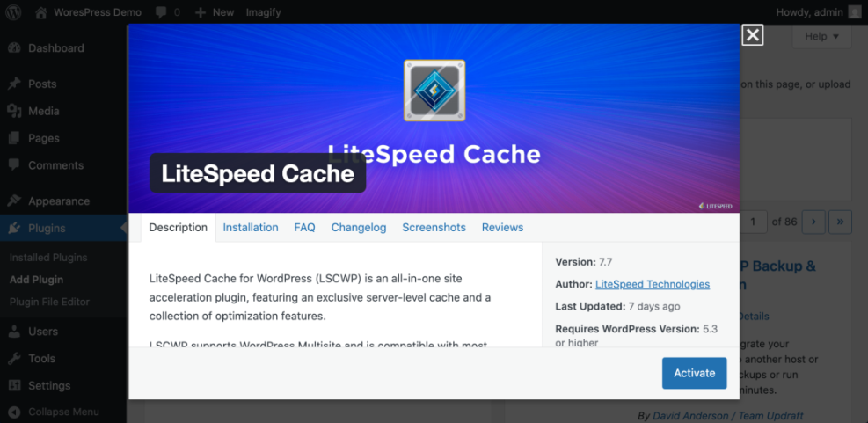Screen dimensions: 868x423
Task: Open Appearance menu item
Action: point(59,201)
